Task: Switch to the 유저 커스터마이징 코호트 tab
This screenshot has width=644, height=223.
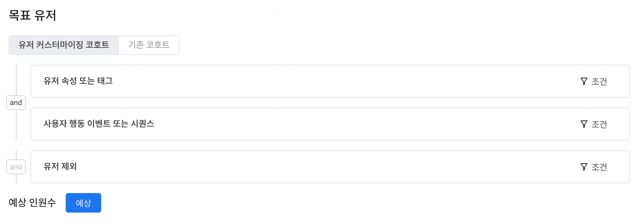Action: click(x=64, y=45)
